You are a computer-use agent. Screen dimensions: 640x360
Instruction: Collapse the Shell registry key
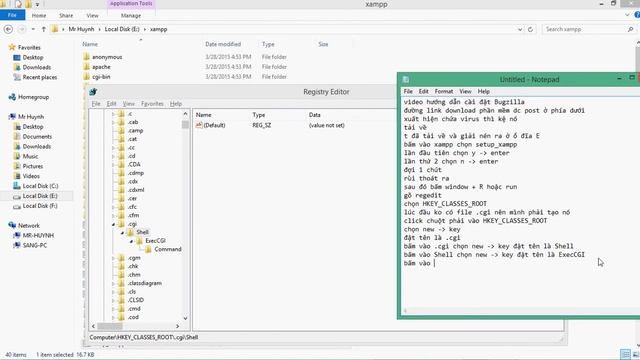pyautogui.click(x=122, y=233)
